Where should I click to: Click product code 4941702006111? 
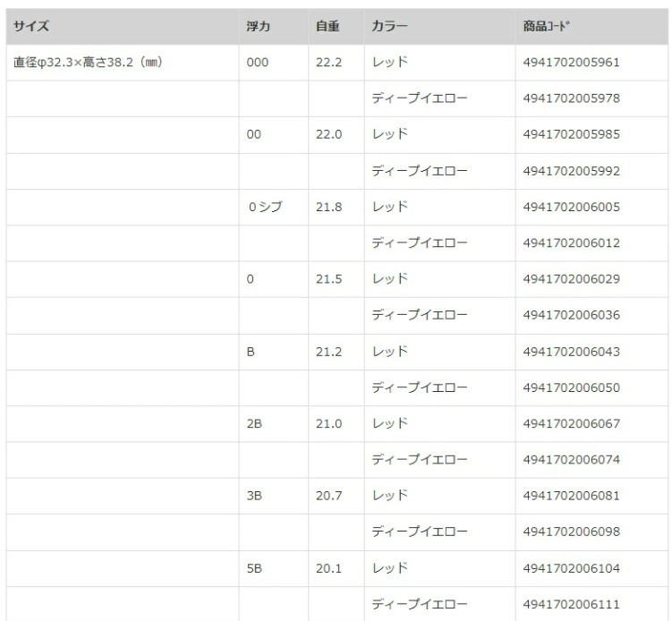(x=571, y=604)
